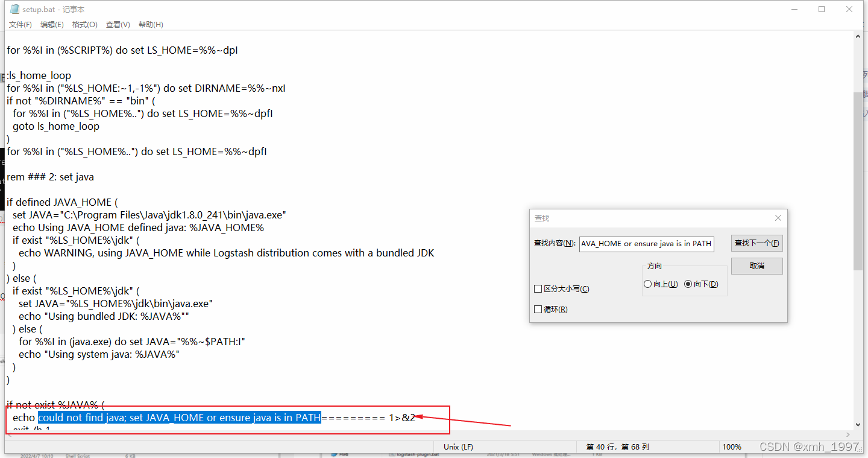
Task: Select the 向下(D) search direction
Action: pyautogui.click(x=688, y=284)
